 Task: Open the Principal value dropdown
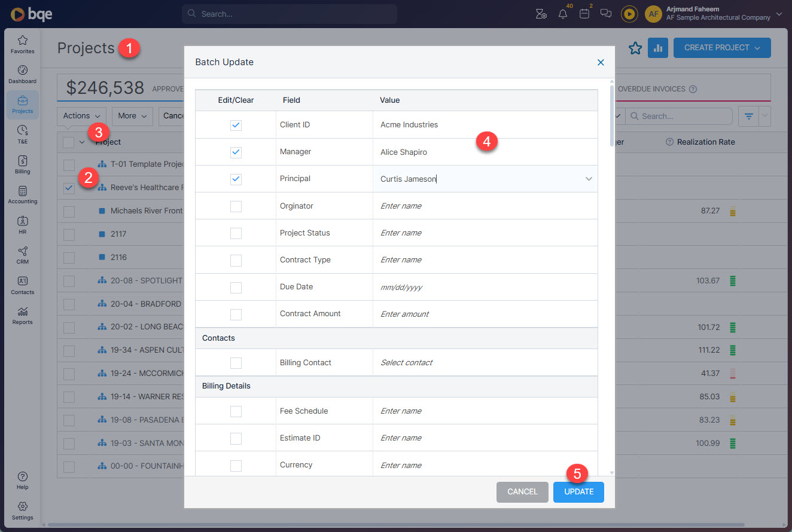tap(589, 179)
